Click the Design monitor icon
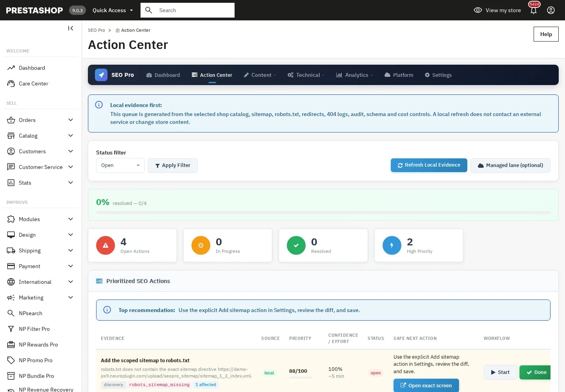Screen dimensions: 565x392 (x=11, y=235)
